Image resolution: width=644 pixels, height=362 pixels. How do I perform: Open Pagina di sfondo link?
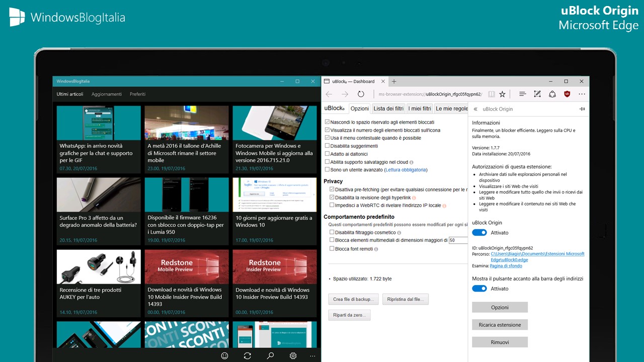coord(507,266)
